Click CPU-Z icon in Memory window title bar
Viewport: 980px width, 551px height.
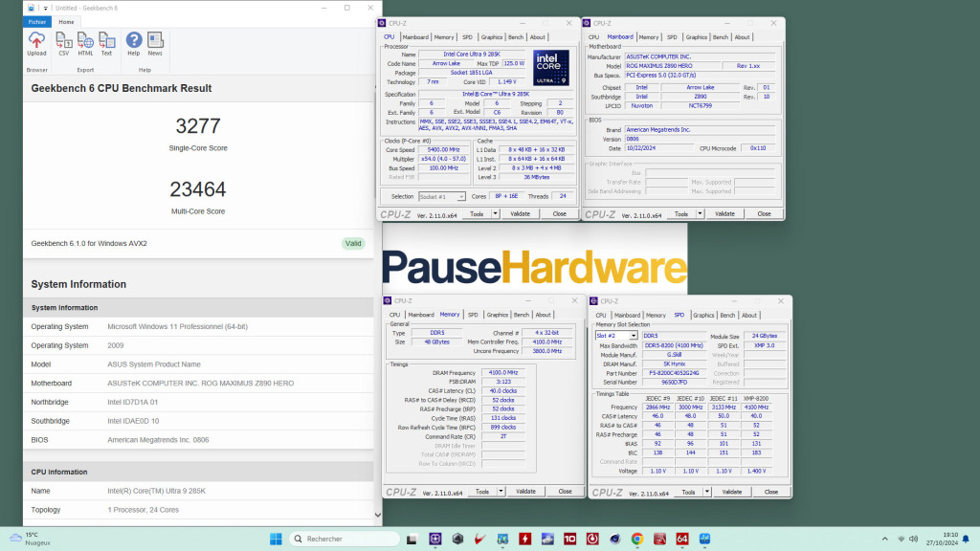pos(388,300)
